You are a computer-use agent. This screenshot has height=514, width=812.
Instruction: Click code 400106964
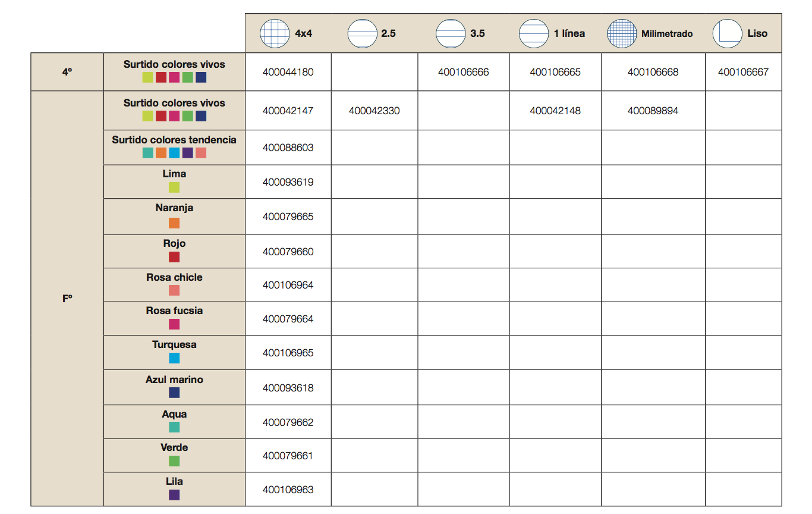288,285
